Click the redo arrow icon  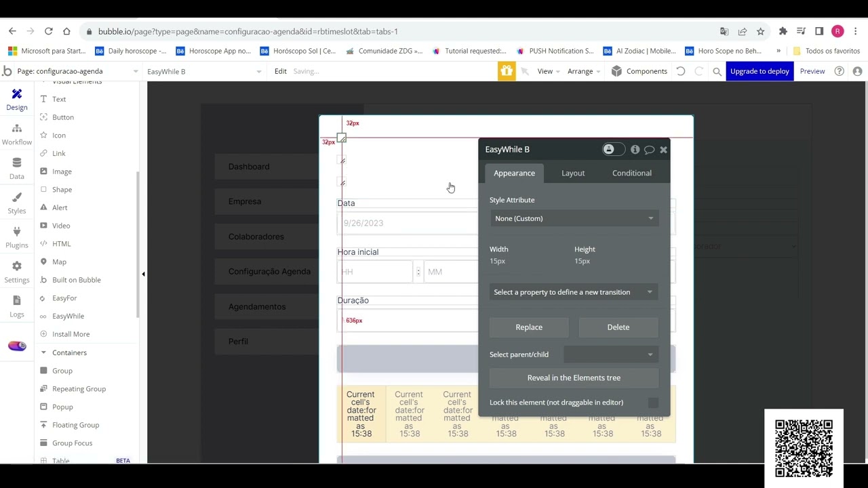pyautogui.click(x=699, y=71)
